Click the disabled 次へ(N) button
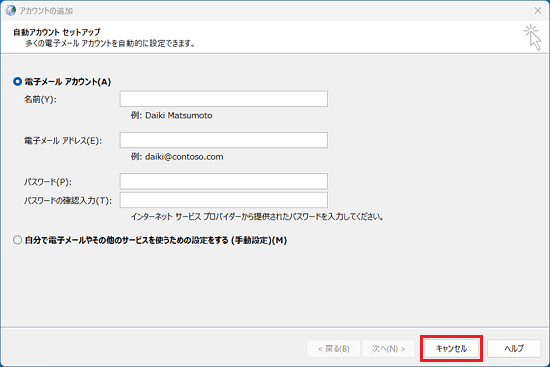 pos(389,348)
